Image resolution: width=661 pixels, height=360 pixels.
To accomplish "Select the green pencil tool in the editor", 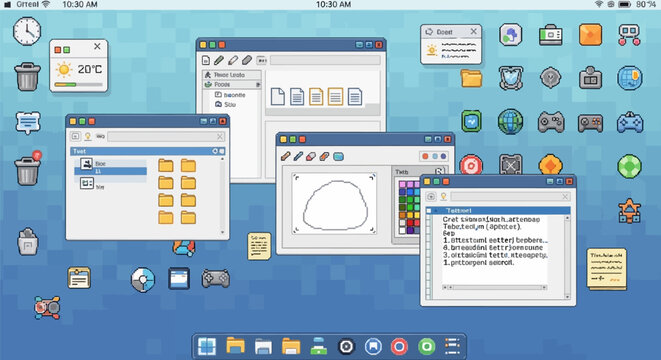I will [219, 60].
